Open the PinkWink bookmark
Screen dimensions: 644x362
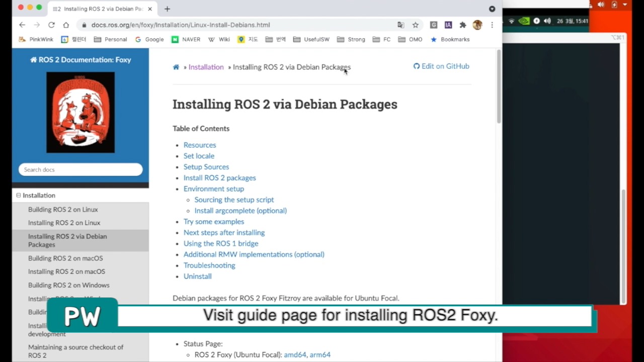[x=36, y=39]
